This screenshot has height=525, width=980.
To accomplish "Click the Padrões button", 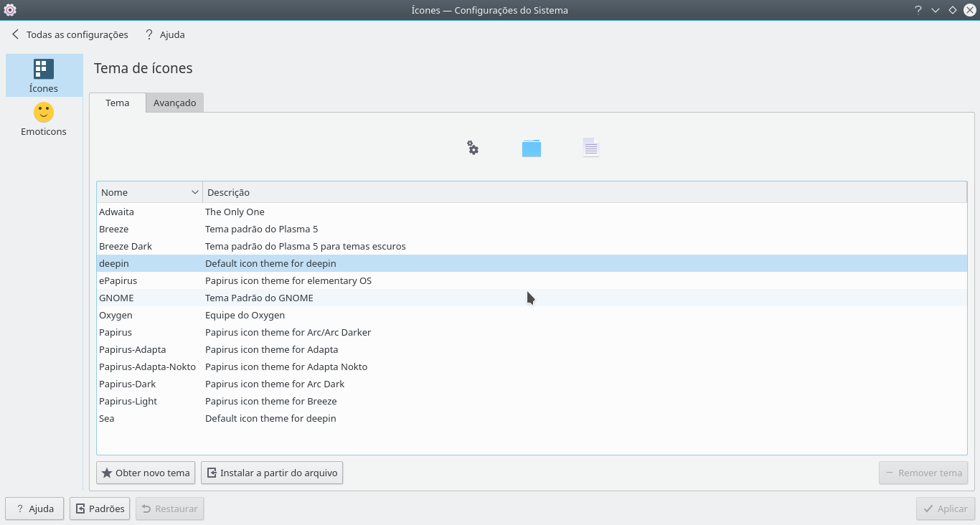I will (99, 509).
